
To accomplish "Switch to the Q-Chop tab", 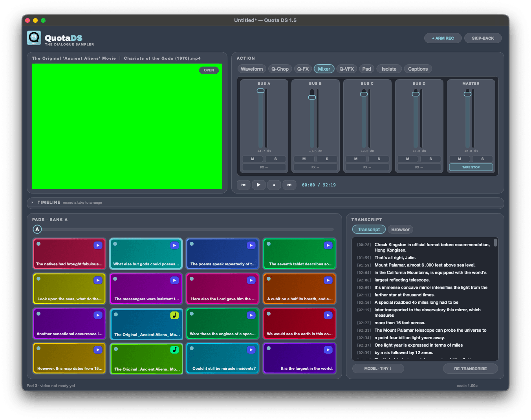I will [x=280, y=69].
